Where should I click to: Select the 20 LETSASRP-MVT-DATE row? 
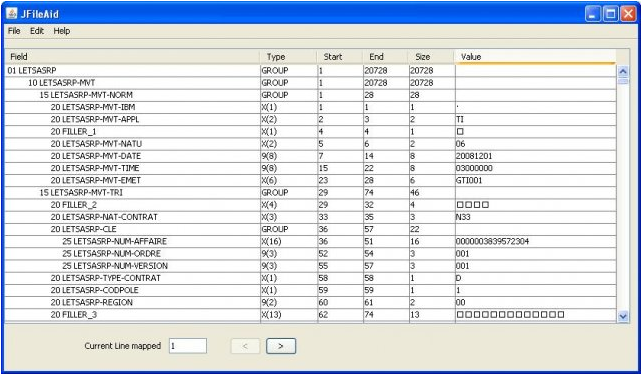tap(311, 156)
